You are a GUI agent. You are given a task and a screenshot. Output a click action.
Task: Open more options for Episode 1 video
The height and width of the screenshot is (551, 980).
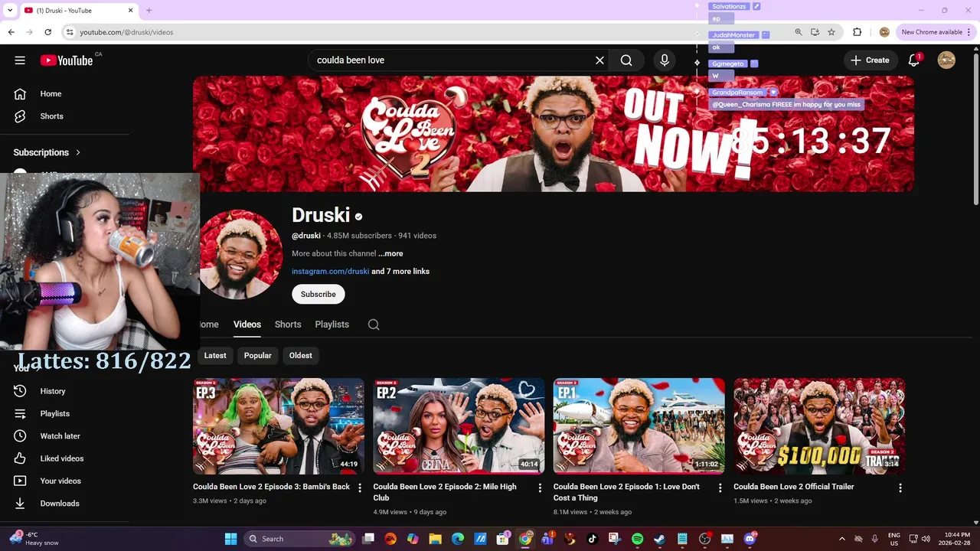click(x=720, y=487)
